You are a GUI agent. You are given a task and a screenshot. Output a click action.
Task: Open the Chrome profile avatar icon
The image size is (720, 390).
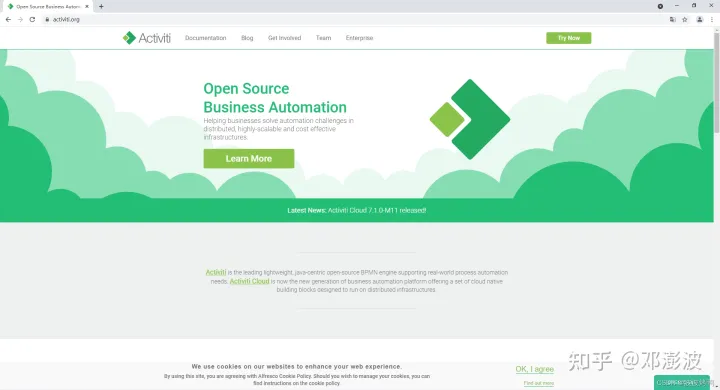(699, 19)
